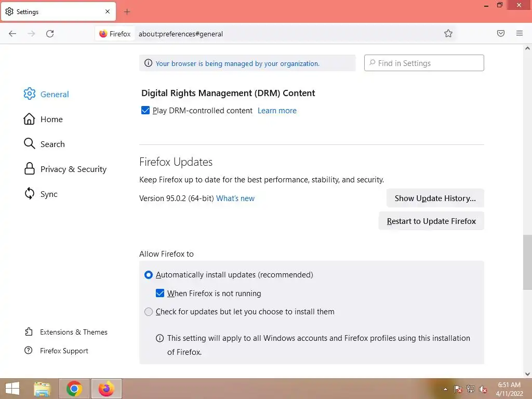532x399 pixels.
Task: Open a new tab with the plus button
Action: tap(127, 12)
